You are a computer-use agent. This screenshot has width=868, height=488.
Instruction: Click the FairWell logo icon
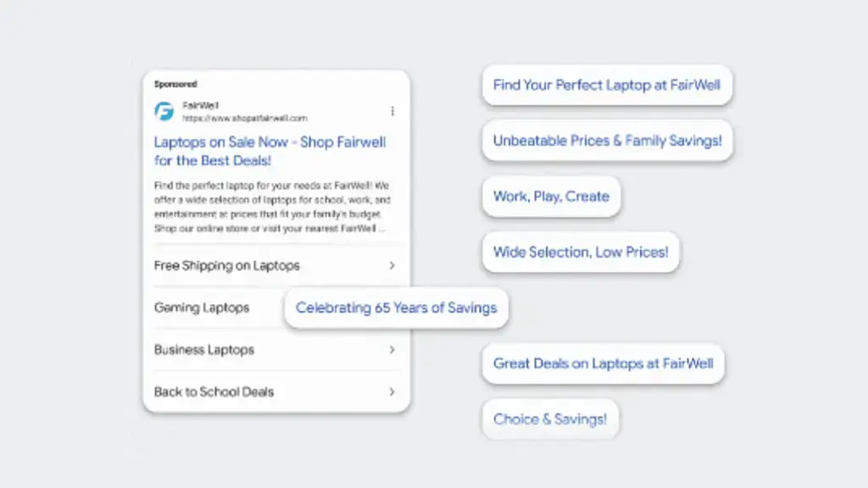(x=164, y=112)
